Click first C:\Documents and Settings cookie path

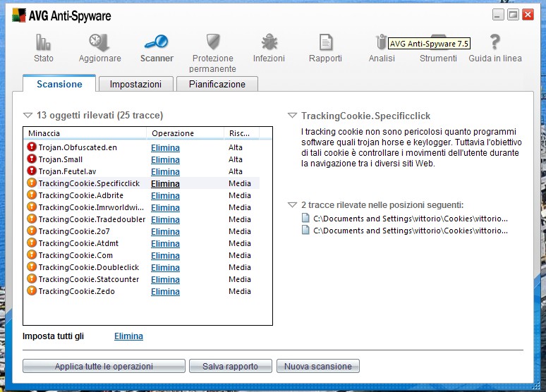[411, 219]
